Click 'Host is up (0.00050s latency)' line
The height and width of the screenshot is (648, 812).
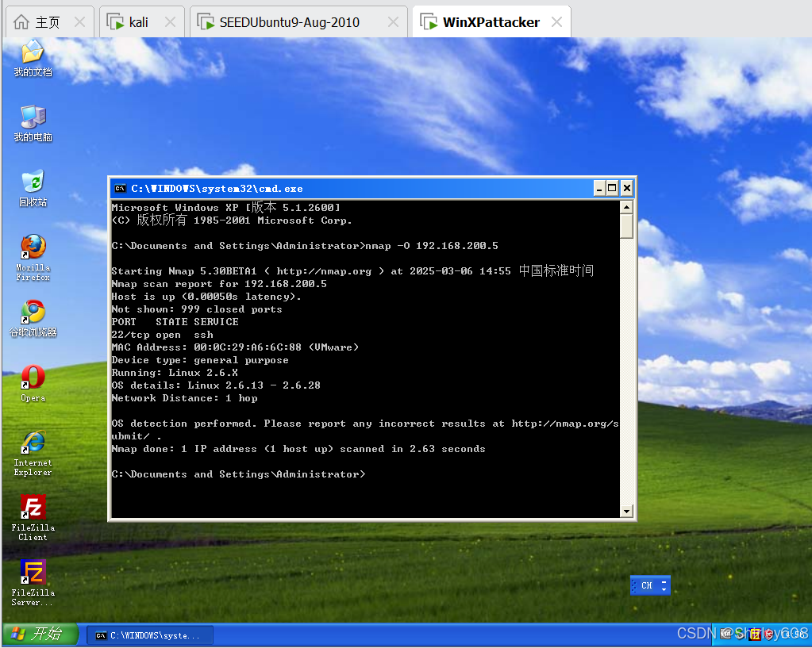click(206, 297)
